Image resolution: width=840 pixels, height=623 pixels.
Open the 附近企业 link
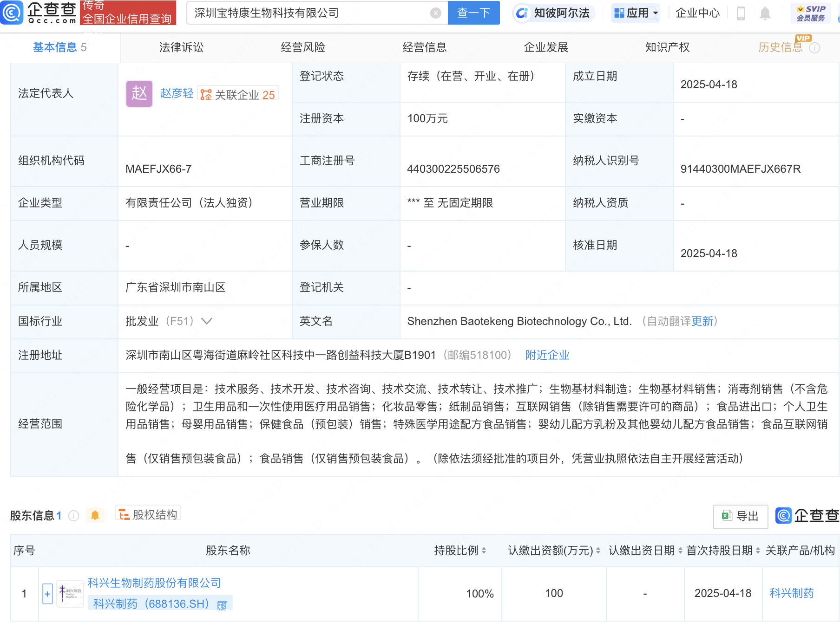click(x=547, y=355)
